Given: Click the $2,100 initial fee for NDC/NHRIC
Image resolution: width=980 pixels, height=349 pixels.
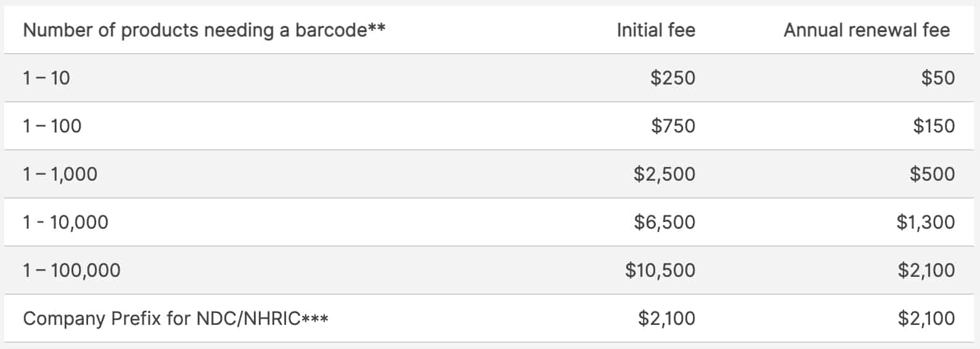Looking at the screenshot, I should [666, 318].
